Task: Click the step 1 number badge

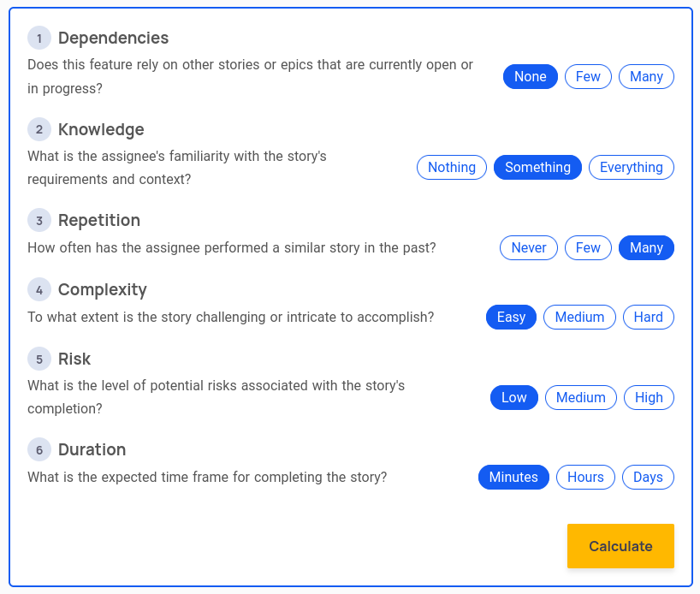Action: (39, 38)
